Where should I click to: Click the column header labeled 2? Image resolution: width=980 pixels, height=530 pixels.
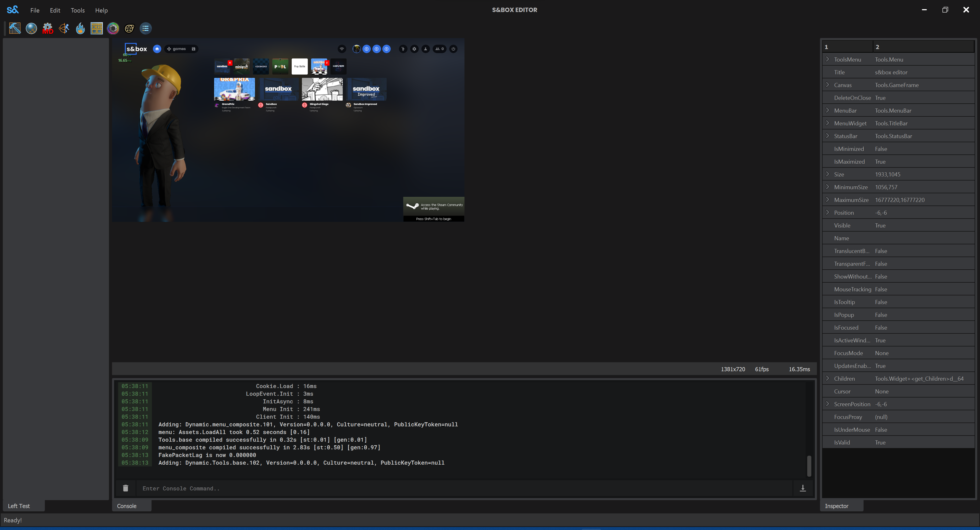[924, 46]
